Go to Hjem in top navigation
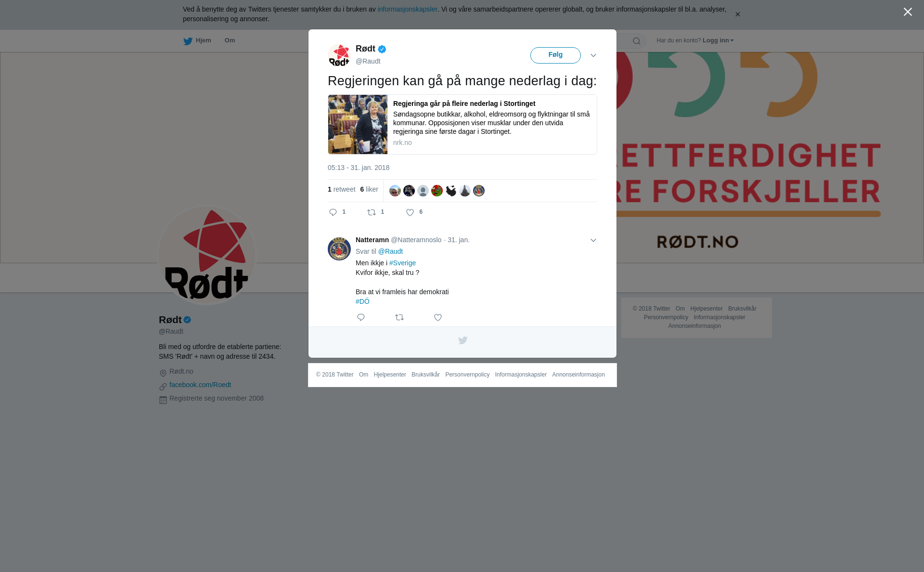Image resolution: width=924 pixels, height=572 pixels. (x=197, y=40)
